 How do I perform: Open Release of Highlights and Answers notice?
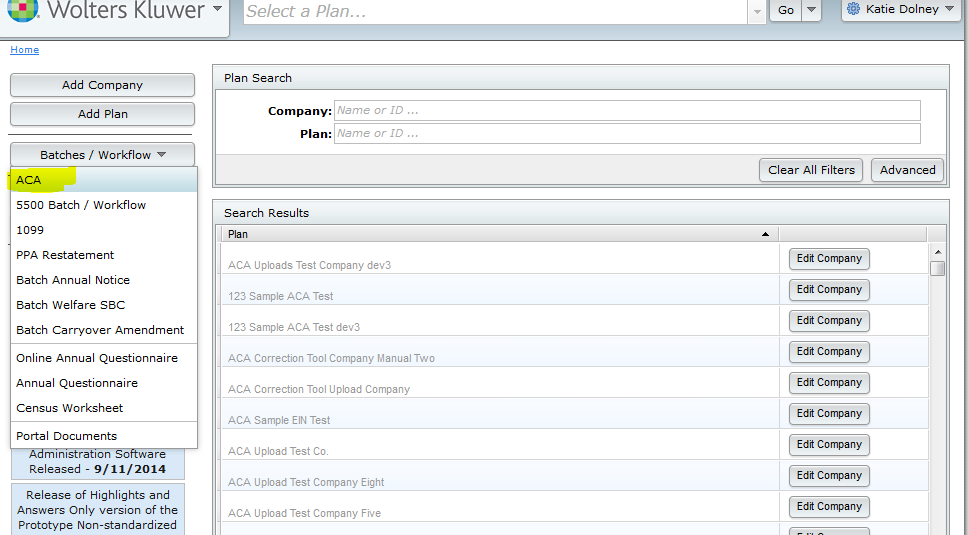coord(98,510)
